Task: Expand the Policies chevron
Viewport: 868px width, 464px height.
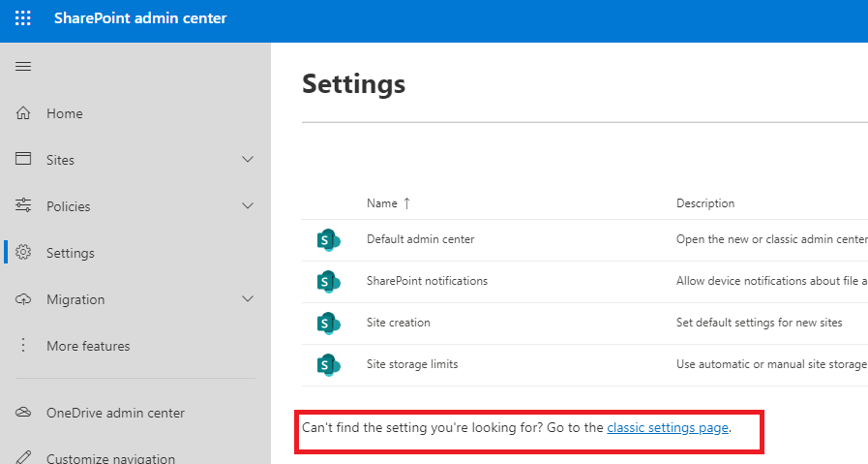Action: pyautogui.click(x=248, y=206)
